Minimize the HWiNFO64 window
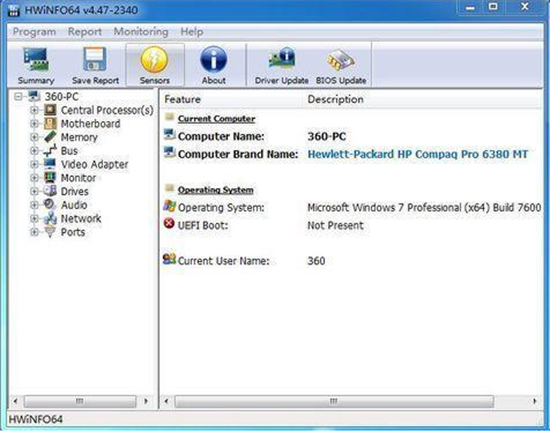550x432 pixels. point(471,8)
